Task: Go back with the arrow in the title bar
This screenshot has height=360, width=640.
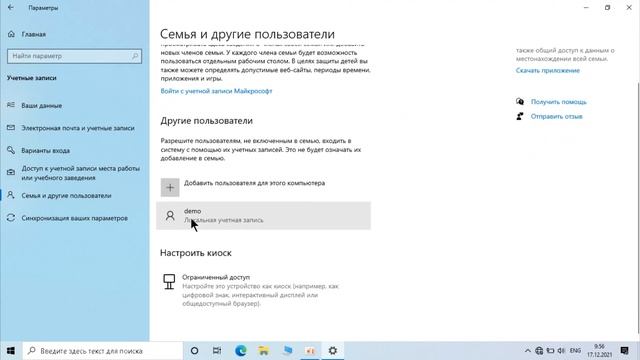Action: 11,7
